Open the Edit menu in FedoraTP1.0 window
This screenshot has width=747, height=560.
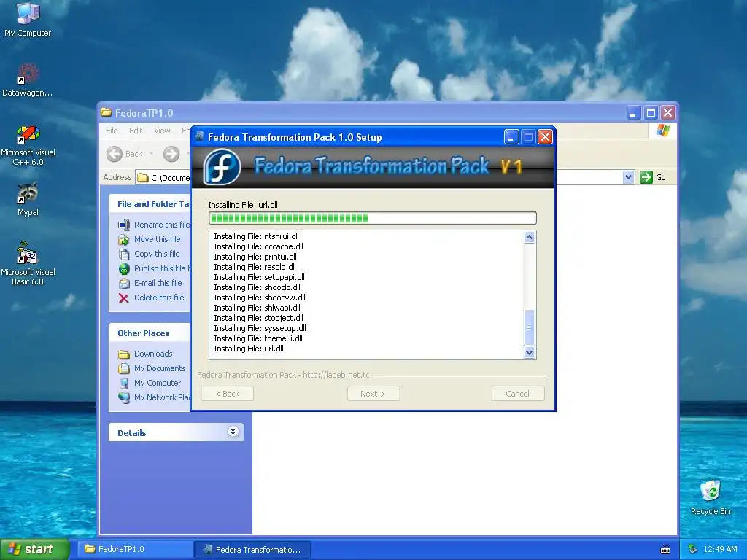click(x=135, y=131)
